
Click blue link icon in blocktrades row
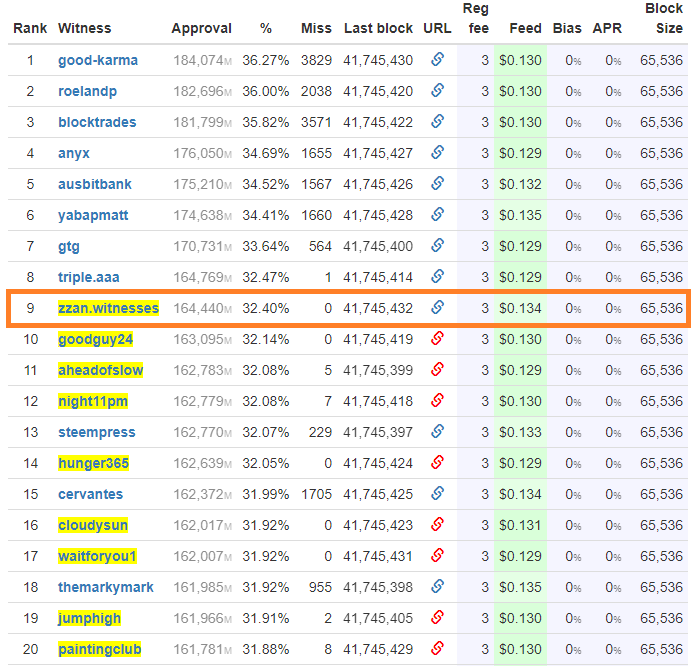(437, 122)
